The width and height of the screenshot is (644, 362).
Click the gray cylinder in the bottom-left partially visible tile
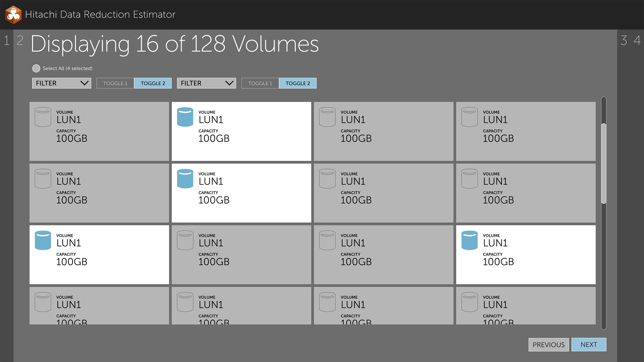[x=43, y=302]
